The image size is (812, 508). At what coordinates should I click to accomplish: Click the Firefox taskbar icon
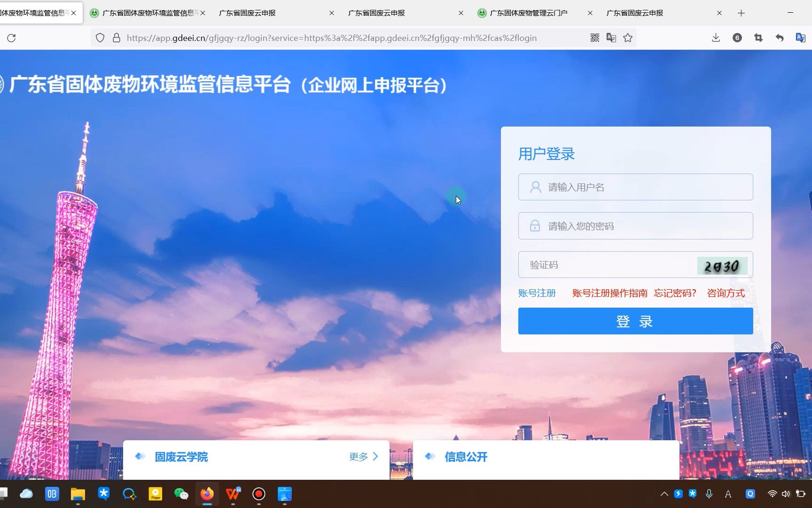[207, 494]
